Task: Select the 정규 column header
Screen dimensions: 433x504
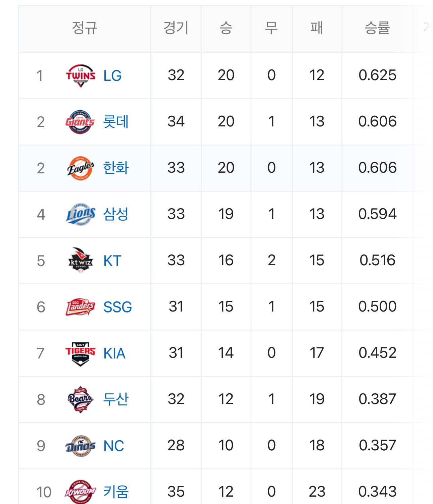Action: (x=85, y=28)
